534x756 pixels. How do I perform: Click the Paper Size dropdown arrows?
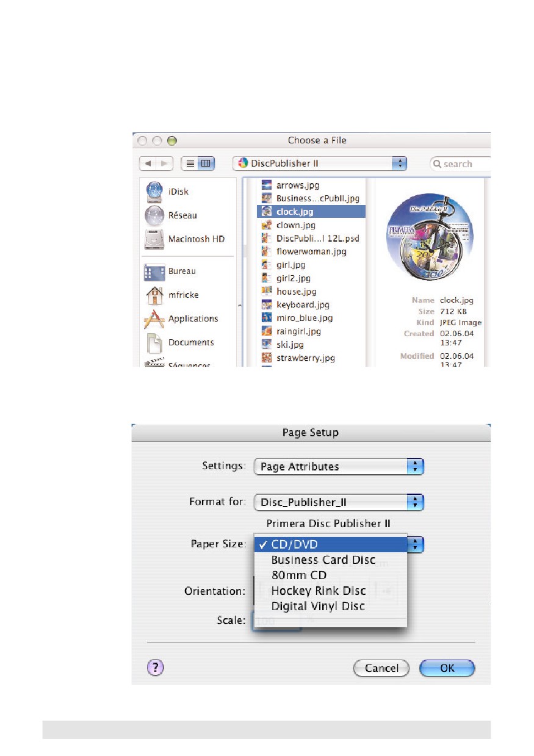(416, 544)
